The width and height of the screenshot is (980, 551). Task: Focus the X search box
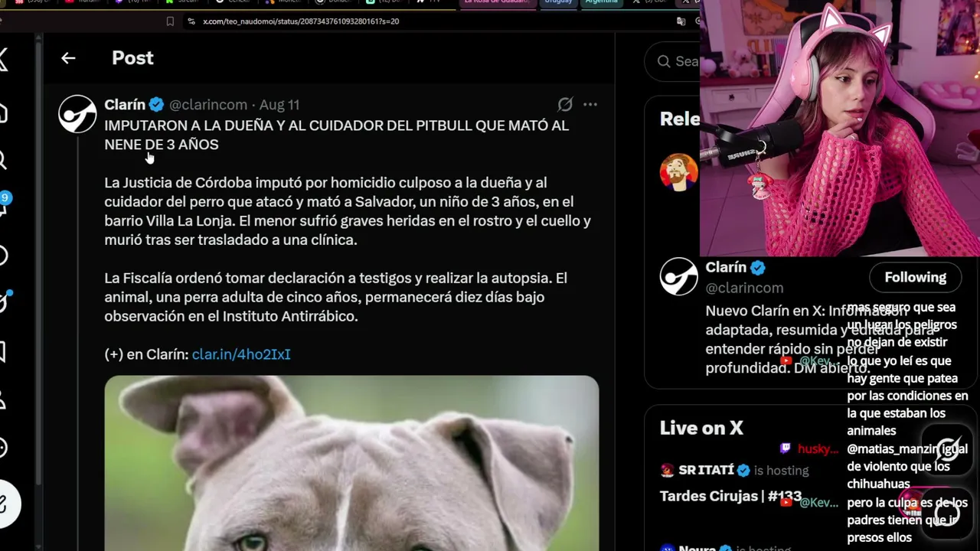click(674, 61)
